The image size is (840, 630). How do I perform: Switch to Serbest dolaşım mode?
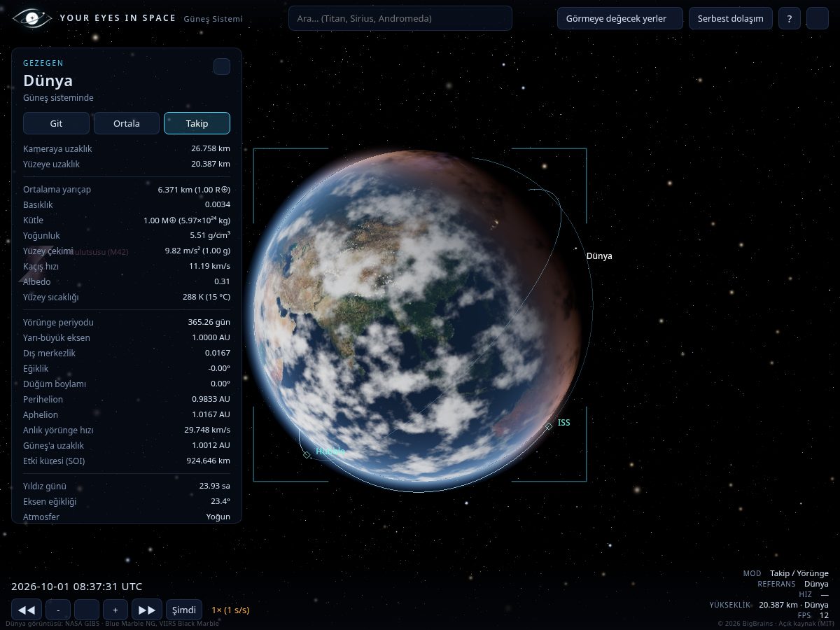[731, 18]
